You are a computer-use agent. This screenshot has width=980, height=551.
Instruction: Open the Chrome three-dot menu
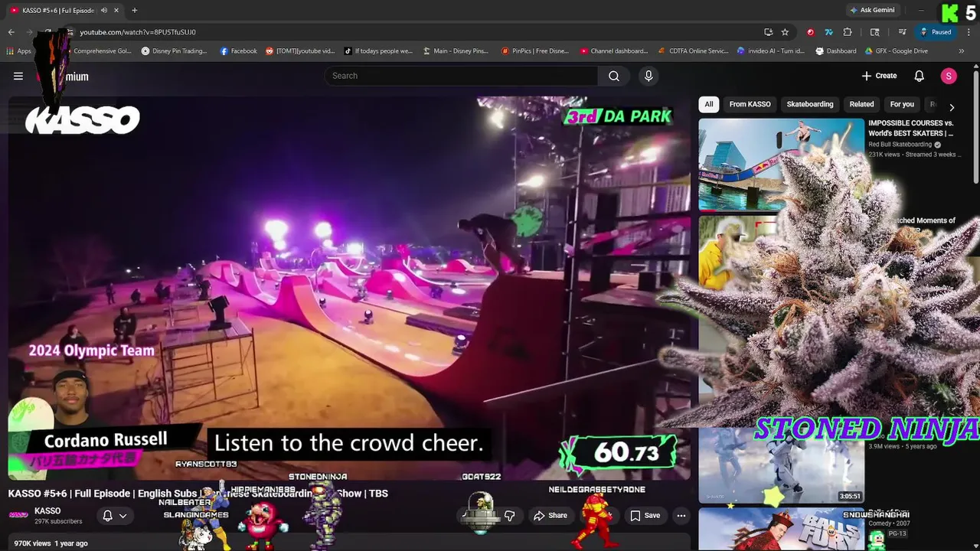click(969, 32)
